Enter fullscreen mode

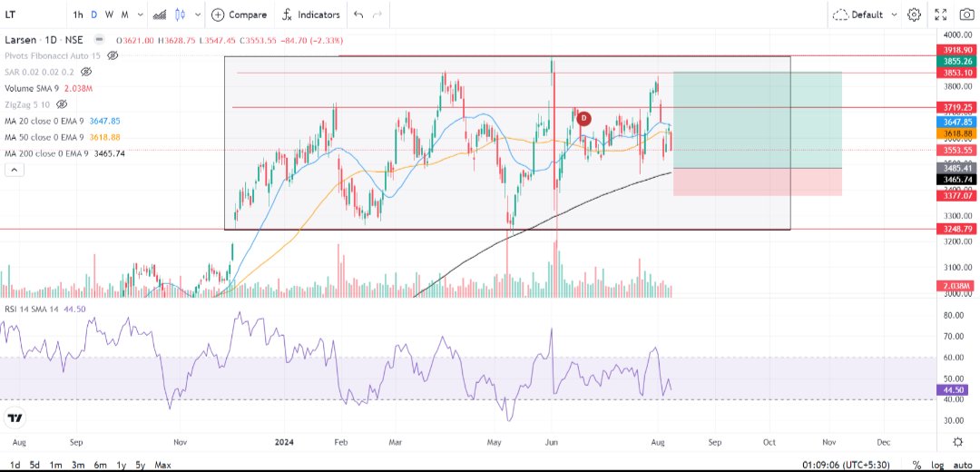coord(941,15)
